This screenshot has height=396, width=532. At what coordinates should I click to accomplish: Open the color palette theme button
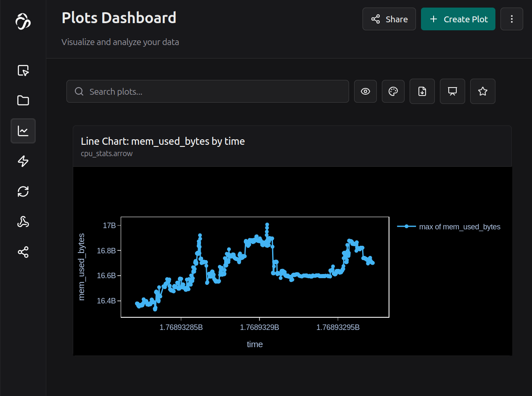(393, 91)
